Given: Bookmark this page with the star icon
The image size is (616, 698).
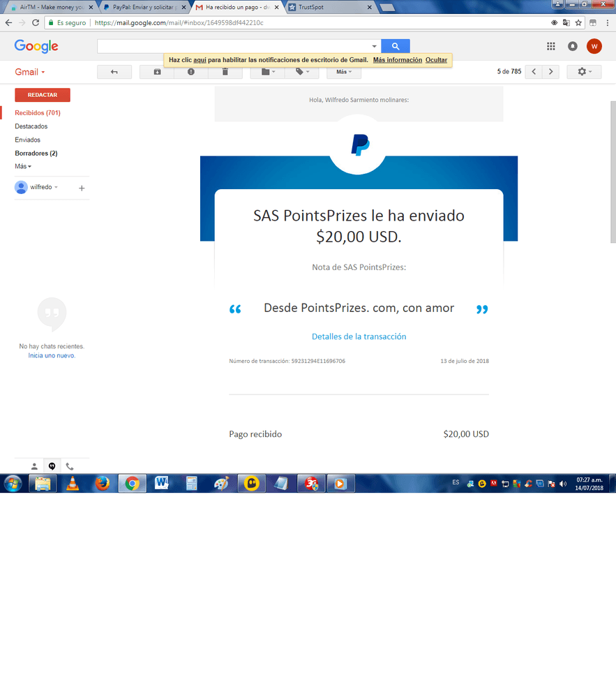Looking at the screenshot, I should 578,23.
